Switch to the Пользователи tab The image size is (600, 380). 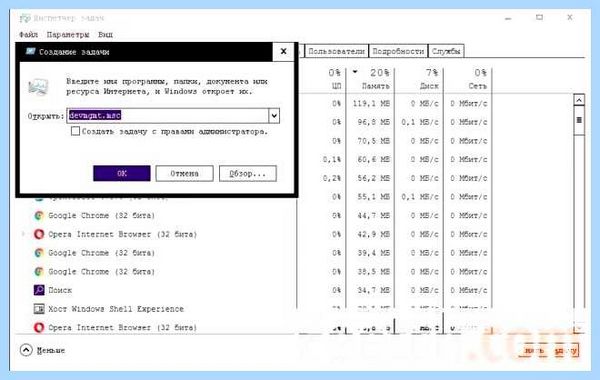336,51
